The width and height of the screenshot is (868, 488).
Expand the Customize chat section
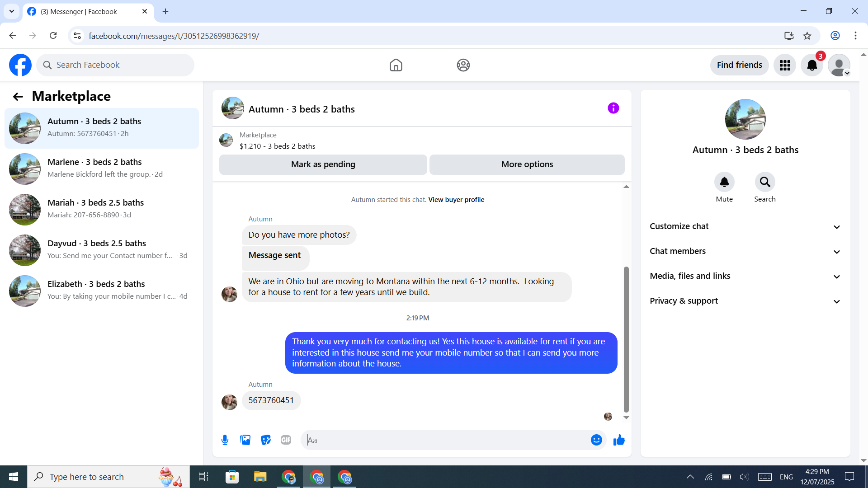[x=745, y=226]
